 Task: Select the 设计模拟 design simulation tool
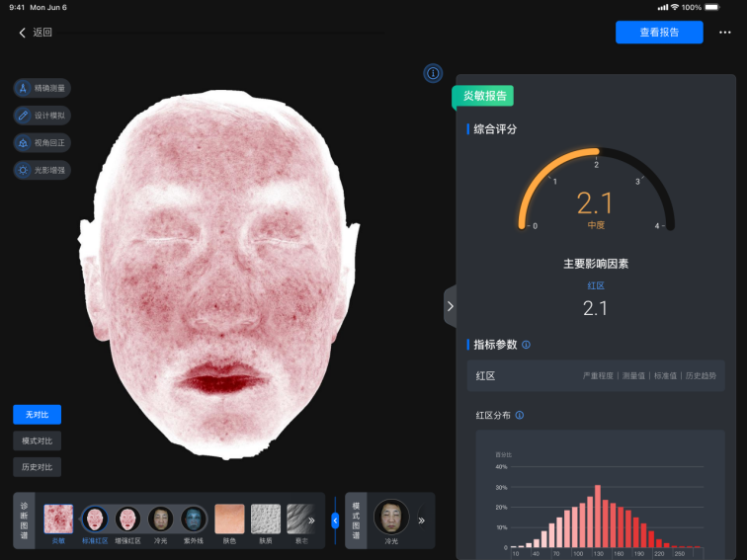pyautogui.click(x=42, y=116)
